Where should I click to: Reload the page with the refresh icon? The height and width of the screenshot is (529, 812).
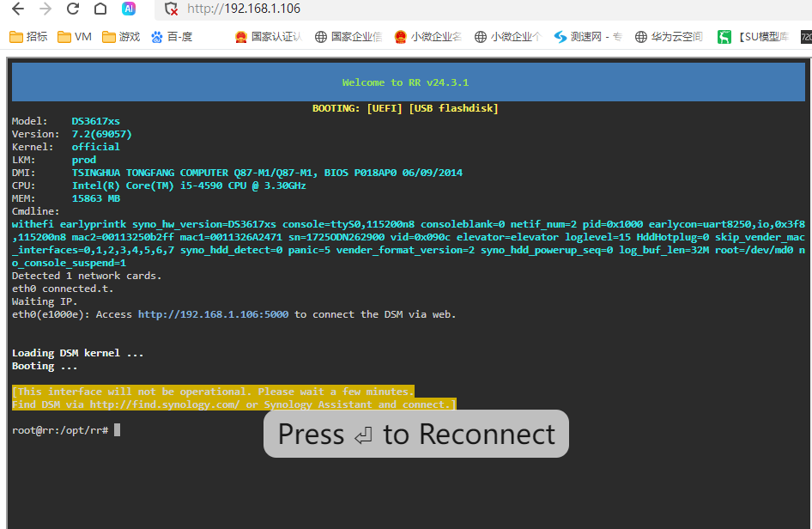click(x=73, y=9)
